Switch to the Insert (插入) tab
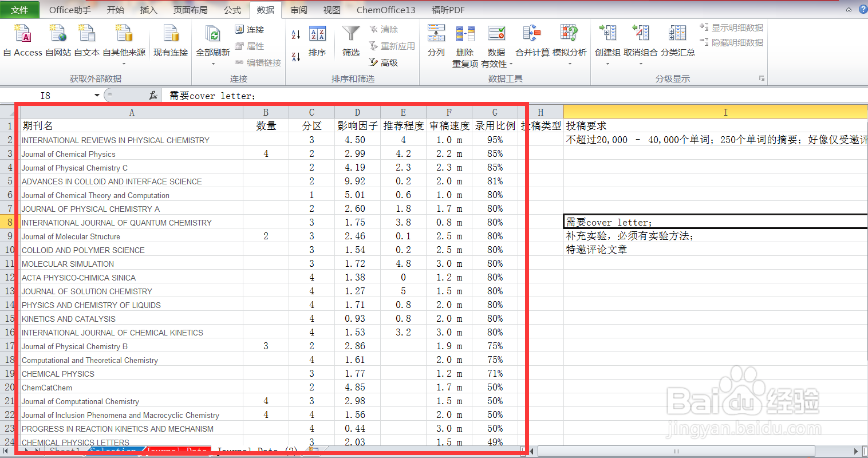The height and width of the screenshot is (458, 868). [148, 10]
